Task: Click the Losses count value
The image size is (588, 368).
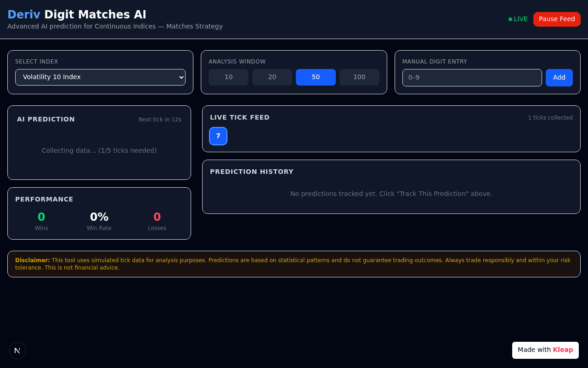Action: tap(157, 217)
